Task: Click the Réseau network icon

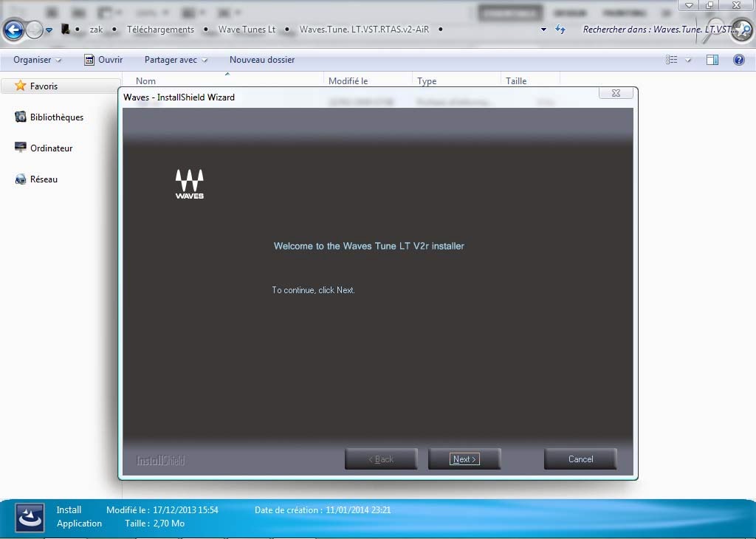Action: pos(20,179)
